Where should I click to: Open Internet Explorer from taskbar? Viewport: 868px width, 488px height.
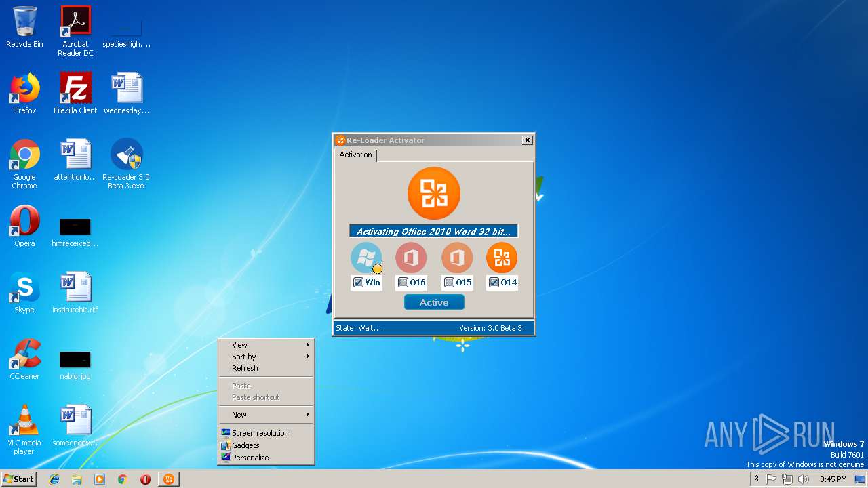(x=54, y=479)
